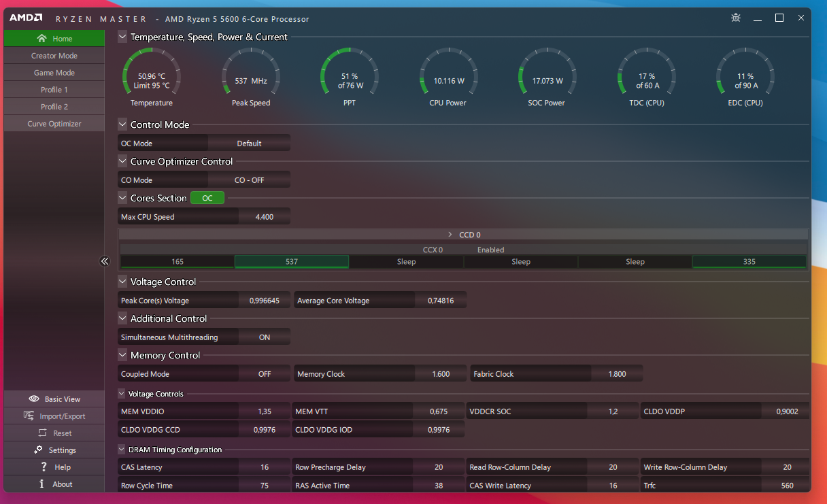Collapse the Memory Control section
This screenshot has width=827, height=504.
(122, 355)
